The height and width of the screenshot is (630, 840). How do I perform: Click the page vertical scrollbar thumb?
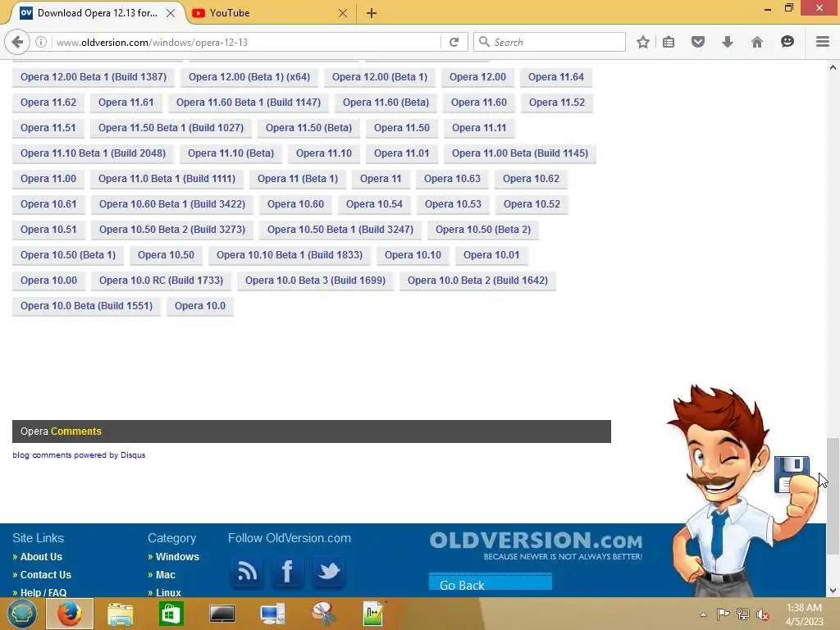pos(833,496)
